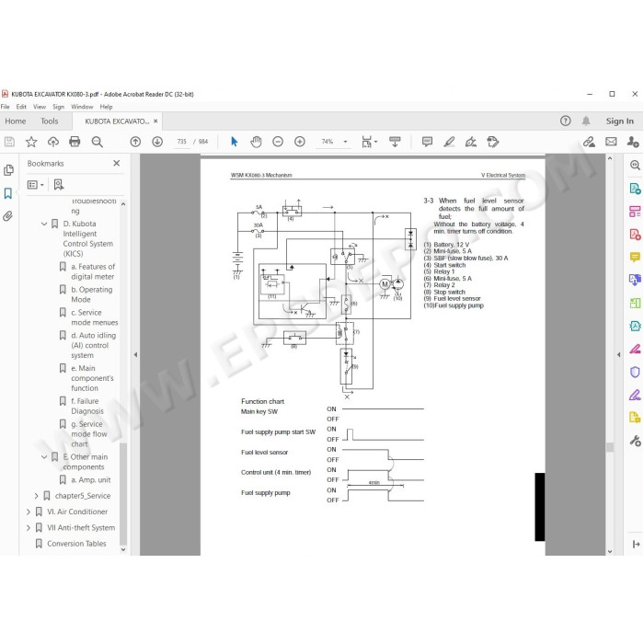This screenshot has height=644, width=644.
Task: Find current bookmark icon in Bookmarks panel
Action: [x=59, y=185]
